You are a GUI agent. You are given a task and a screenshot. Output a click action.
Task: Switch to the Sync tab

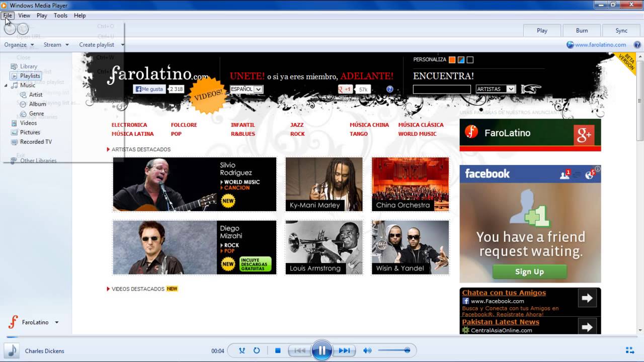click(621, 31)
